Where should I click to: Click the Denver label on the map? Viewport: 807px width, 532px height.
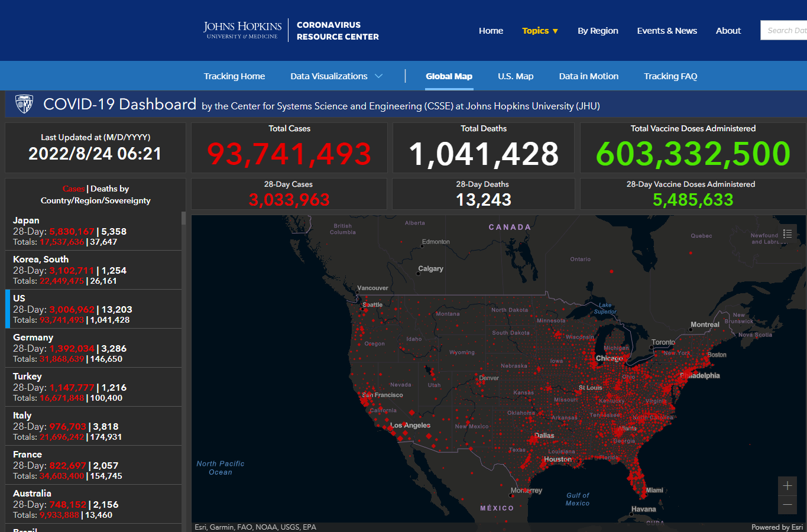[x=489, y=378]
